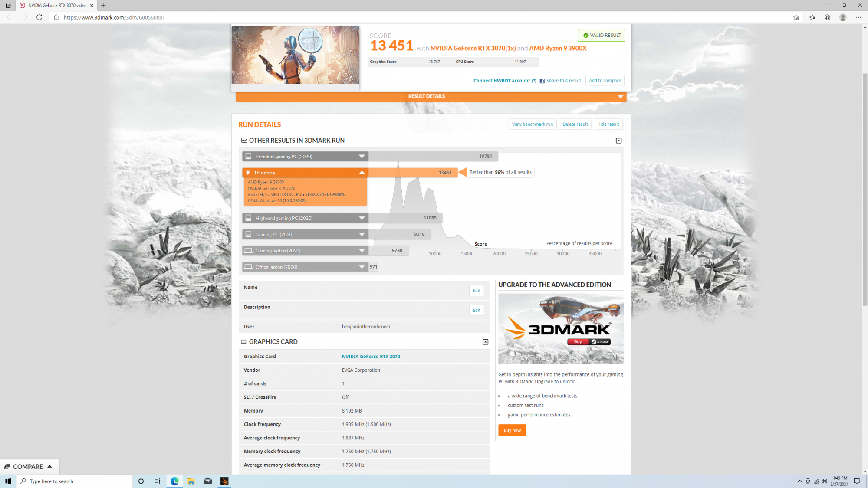The image size is (868, 488).
Task: Collapse the Other Results in 3DMark Run section
Action: pyautogui.click(x=618, y=141)
